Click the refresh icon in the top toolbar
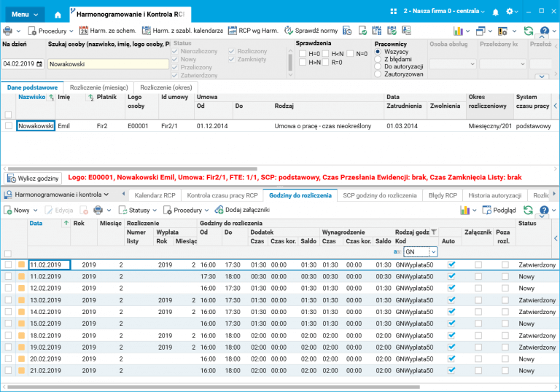 pyautogui.click(x=528, y=31)
